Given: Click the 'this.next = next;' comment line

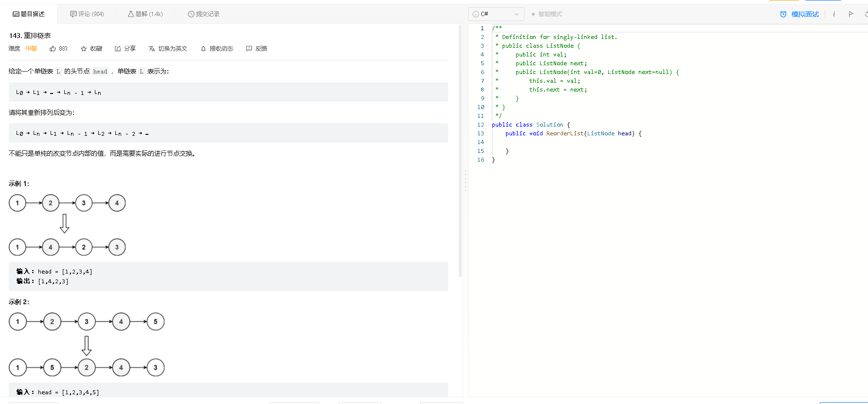Looking at the screenshot, I should coord(558,90).
